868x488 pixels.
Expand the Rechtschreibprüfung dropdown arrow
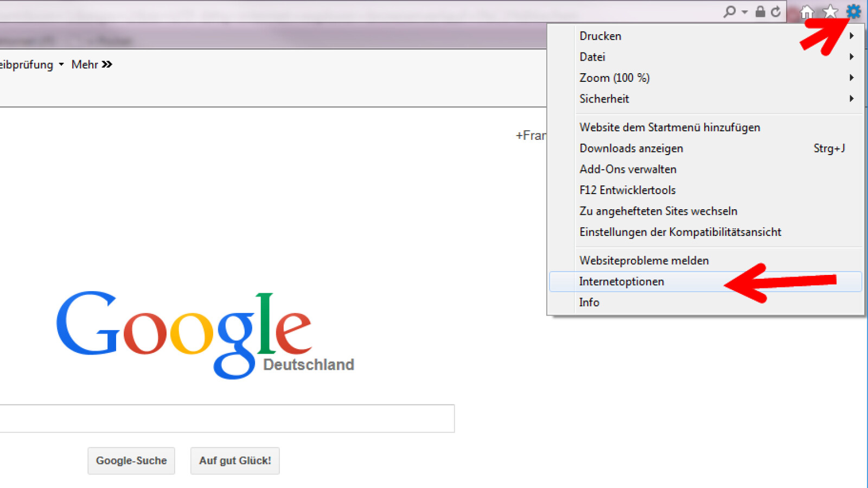tap(61, 65)
